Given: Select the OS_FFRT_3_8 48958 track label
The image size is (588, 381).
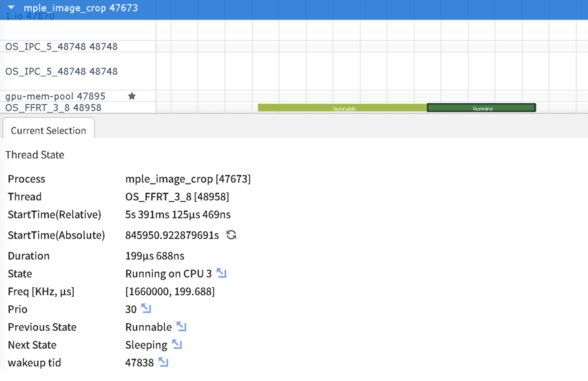Looking at the screenshot, I should (x=53, y=108).
